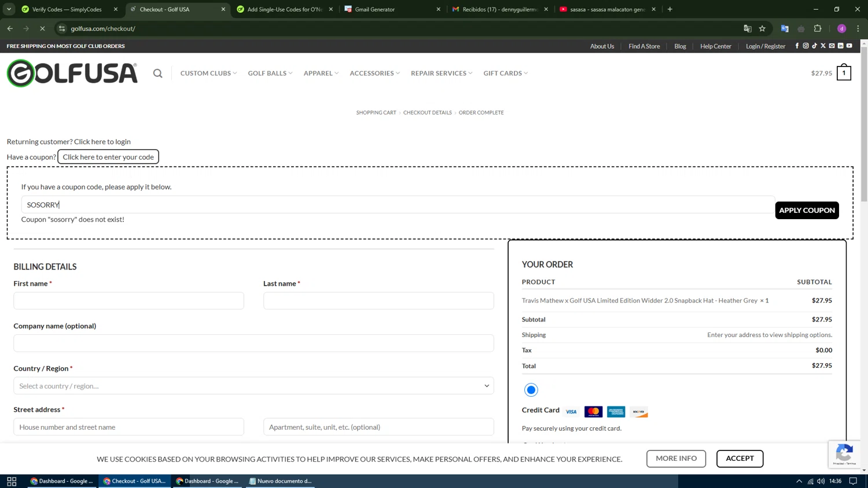Click the GolfUSA logo

tap(72, 73)
